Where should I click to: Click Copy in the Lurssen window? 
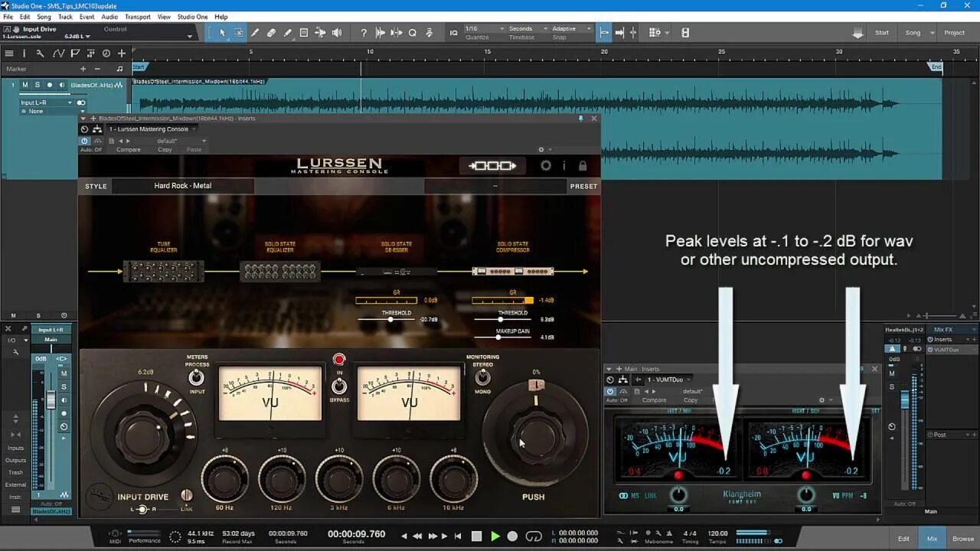tap(165, 149)
